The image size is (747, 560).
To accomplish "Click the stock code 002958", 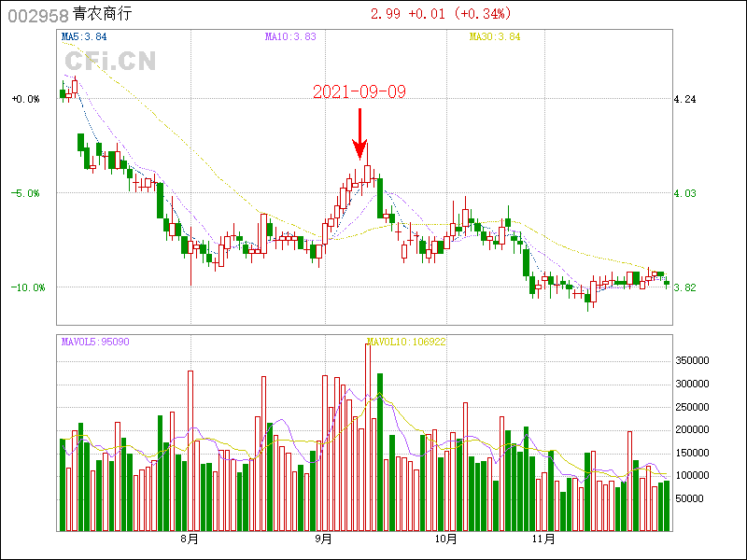I will [x=37, y=14].
